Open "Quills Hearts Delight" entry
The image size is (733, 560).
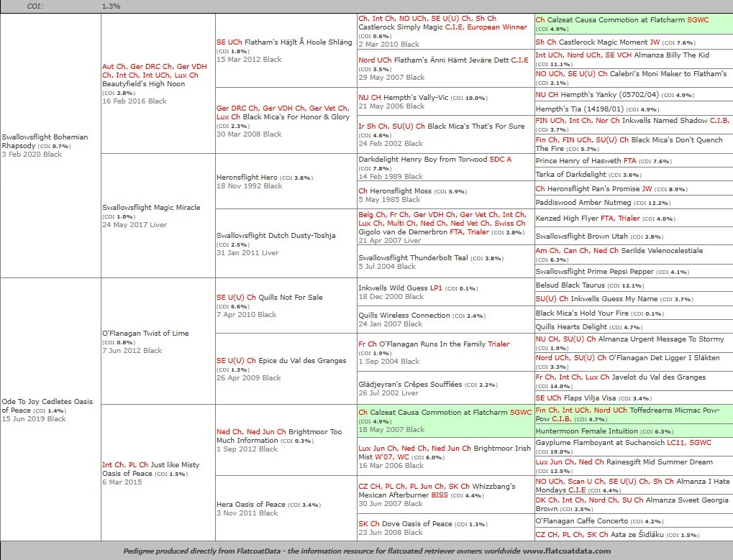pyautogui.click(x=571, y=327)
